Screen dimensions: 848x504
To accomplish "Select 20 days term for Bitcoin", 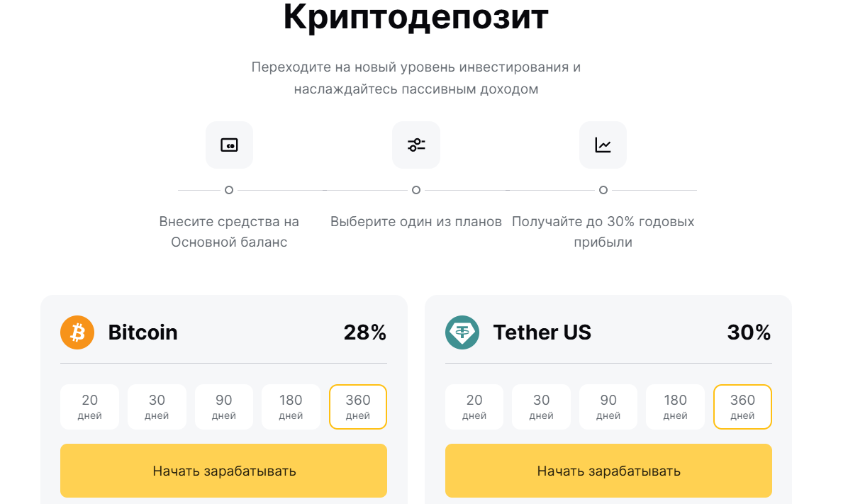I will pyautogui.click(x=89, y=407).
